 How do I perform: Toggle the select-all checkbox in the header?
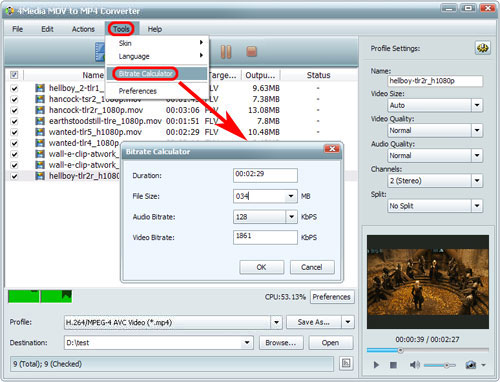14,75
